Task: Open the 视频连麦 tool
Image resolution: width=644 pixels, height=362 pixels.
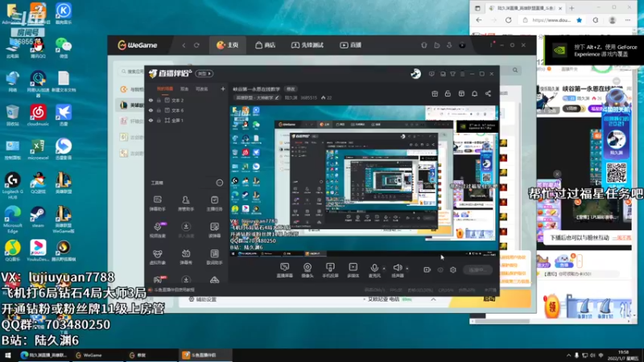Action: (157, 230)
